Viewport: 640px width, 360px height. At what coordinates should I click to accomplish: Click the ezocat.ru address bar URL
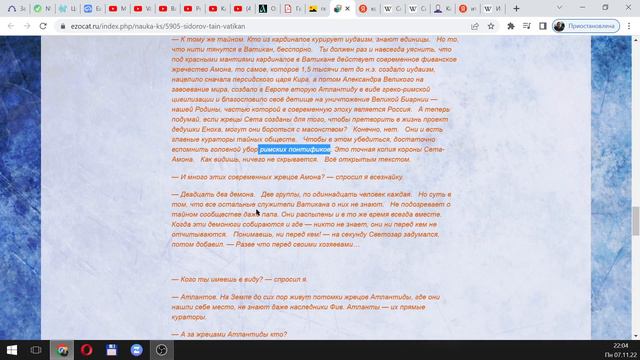[158, 26]
